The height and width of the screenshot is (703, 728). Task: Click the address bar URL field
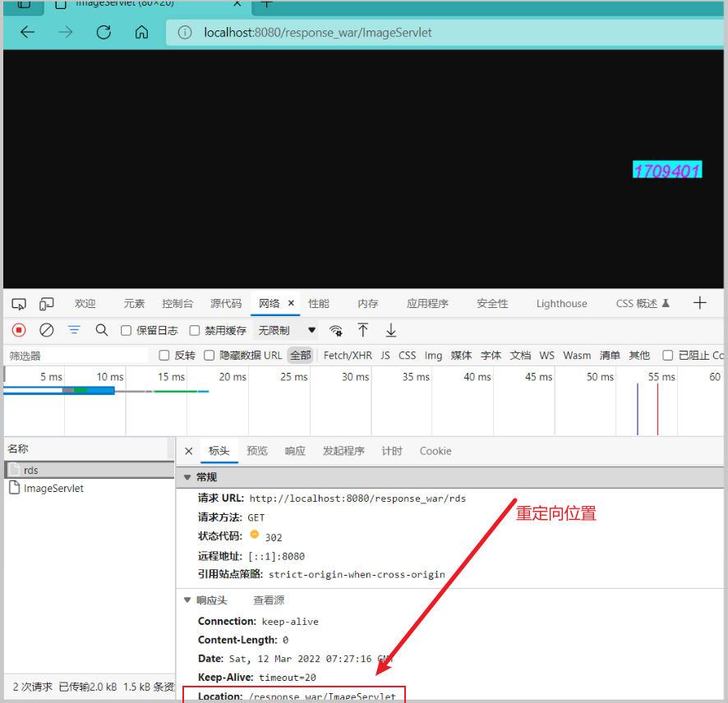[x=445, y=33]
